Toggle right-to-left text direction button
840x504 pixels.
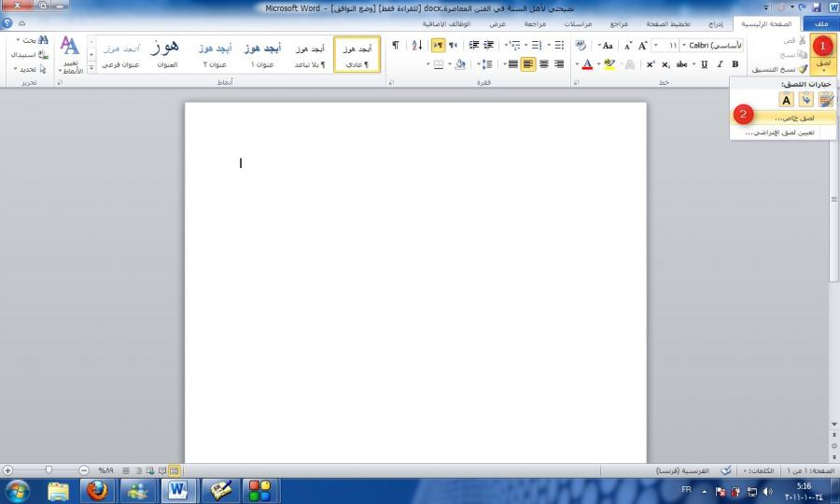(438, 45)
